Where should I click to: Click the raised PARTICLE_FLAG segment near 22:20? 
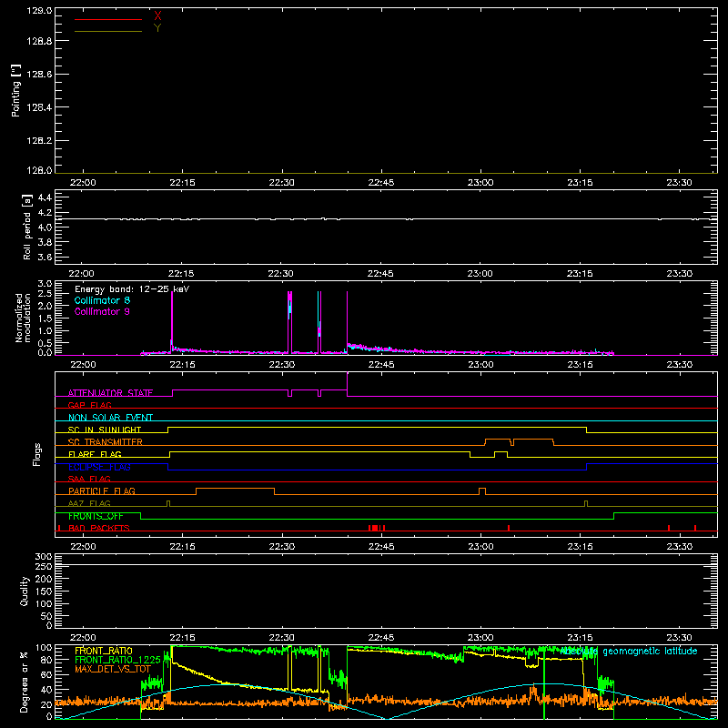(x=235, y=489)
